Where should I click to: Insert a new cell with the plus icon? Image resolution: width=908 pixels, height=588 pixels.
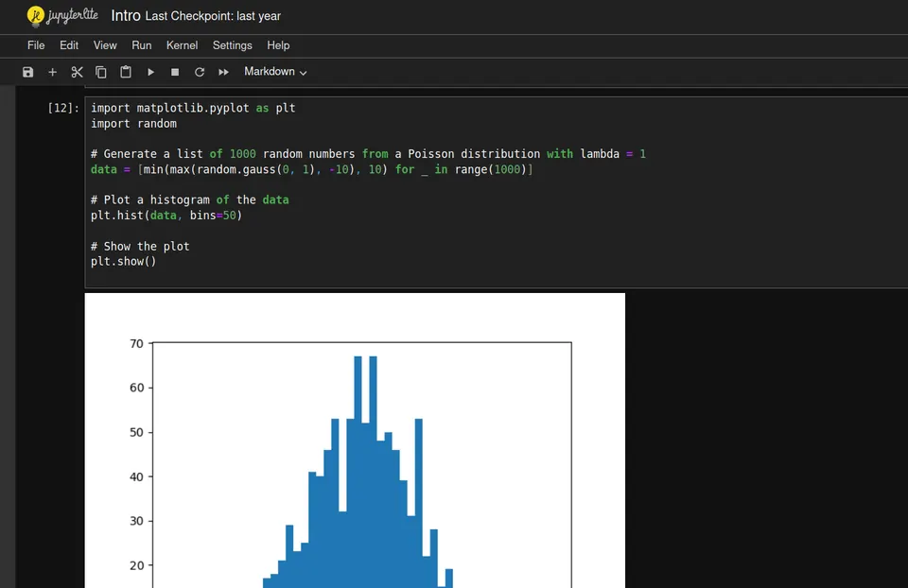pos(53,72)
